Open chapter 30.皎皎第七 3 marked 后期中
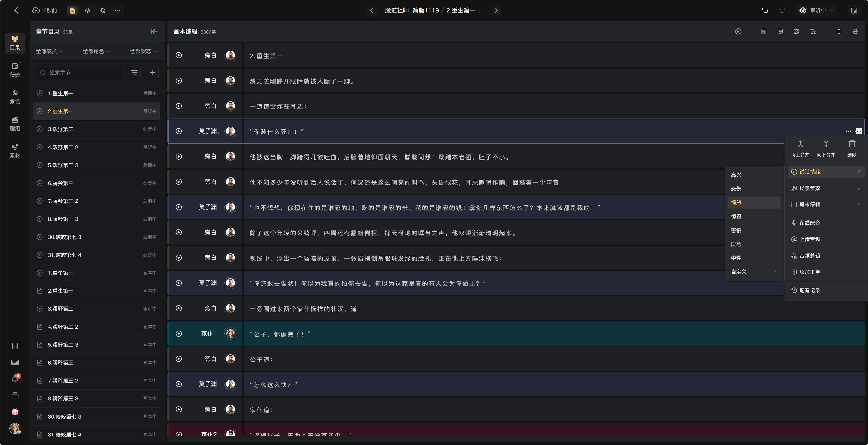 coord(96,237)
